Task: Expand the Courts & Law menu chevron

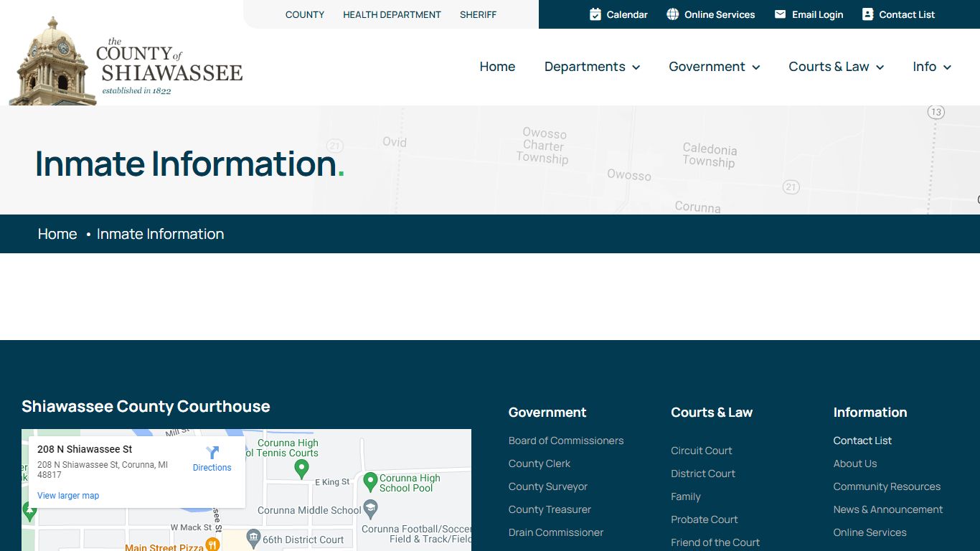Action: 880,67
